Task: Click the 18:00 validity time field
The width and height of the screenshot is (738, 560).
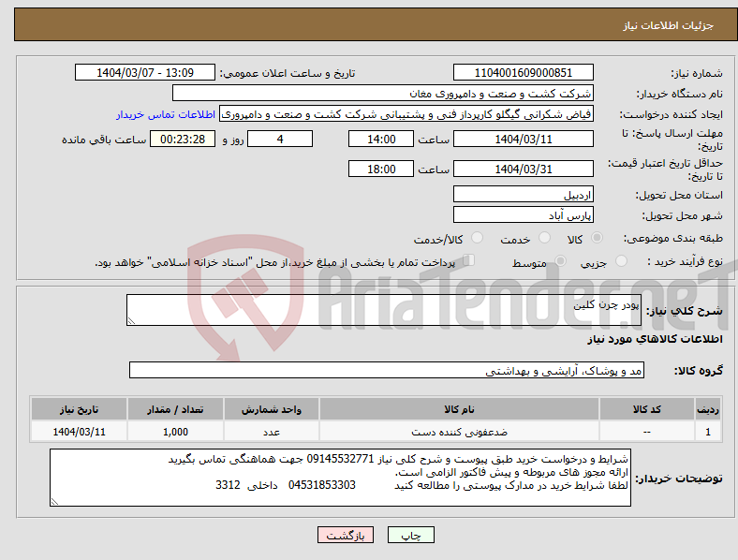Action: coord(381,169)
